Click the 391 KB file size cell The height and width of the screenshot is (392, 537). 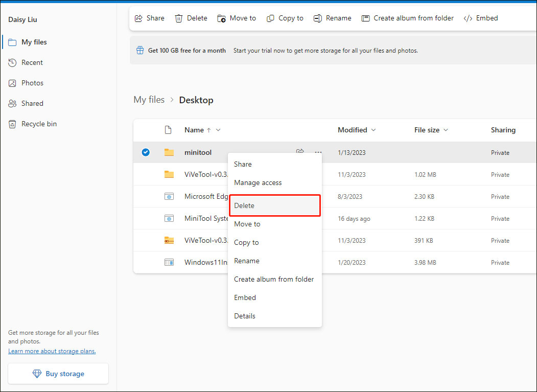coord(424,241)
